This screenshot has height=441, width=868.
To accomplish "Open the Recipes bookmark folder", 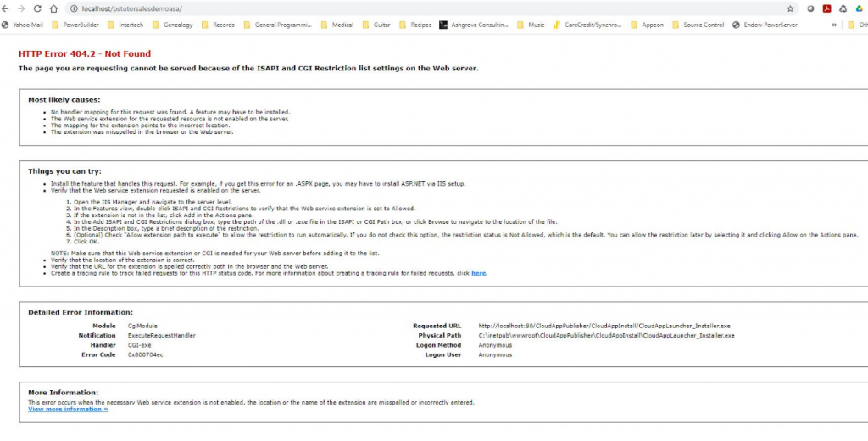I will coord(415,25).
